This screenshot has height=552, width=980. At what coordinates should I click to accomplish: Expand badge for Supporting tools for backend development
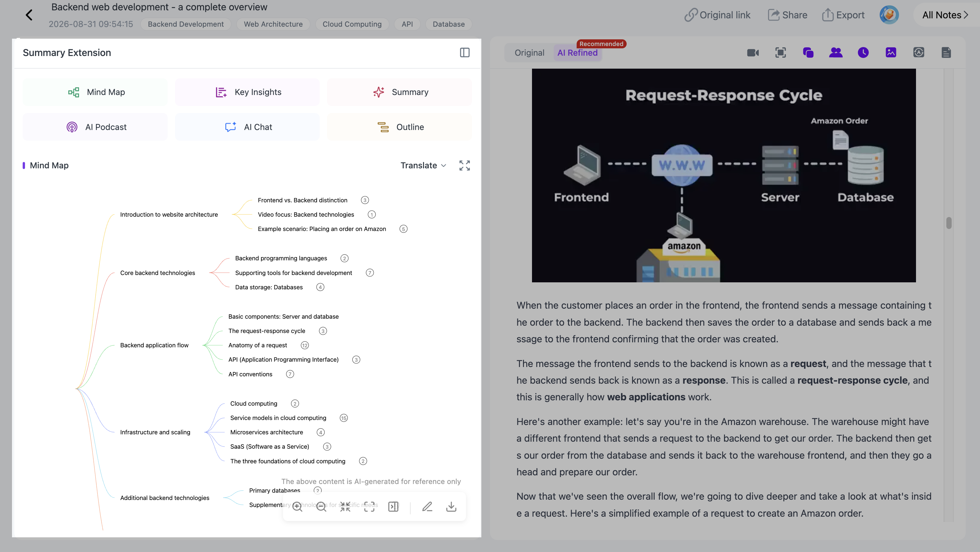coord(369,273)
